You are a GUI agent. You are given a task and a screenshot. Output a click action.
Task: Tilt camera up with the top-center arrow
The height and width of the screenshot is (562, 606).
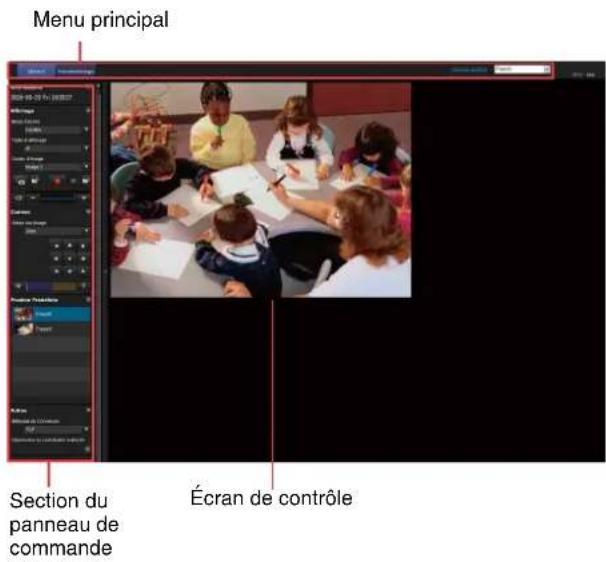(x=70, y=246)
